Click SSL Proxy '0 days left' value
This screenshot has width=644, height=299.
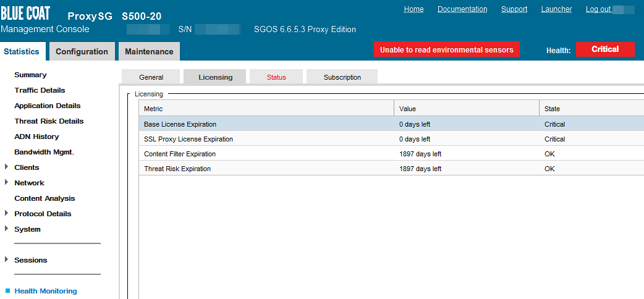(415, 139)
